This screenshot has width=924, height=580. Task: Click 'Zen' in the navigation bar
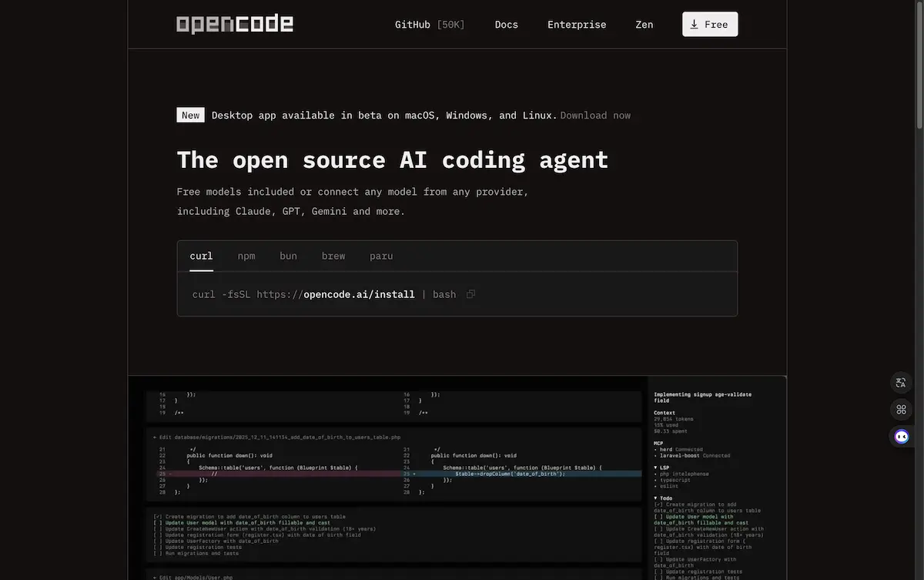pyautogui.click(x=645, y=24)
